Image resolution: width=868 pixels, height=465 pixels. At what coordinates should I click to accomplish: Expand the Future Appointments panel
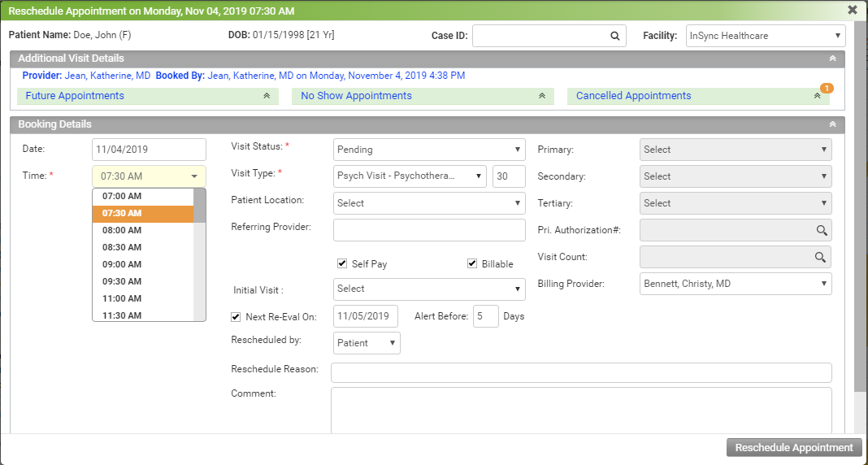pyautogui.click(x=266, y=96)
